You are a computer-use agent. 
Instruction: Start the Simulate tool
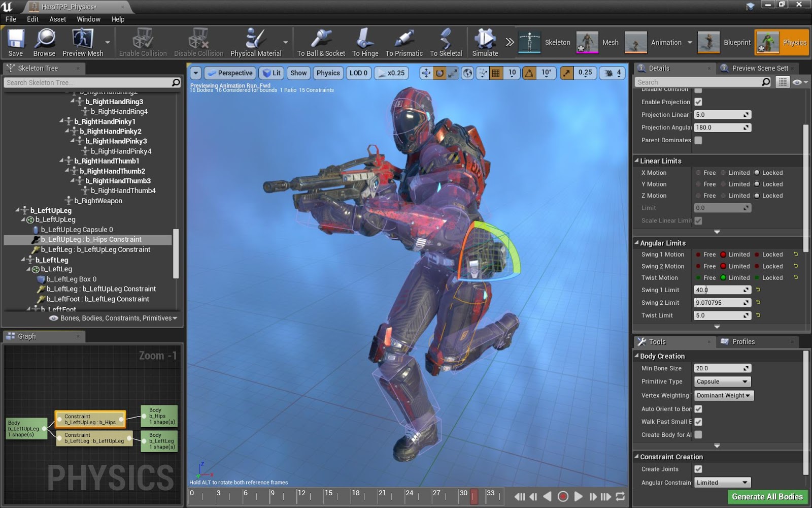coord(485,43)
